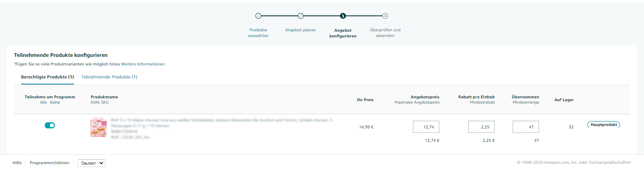The height and width of the screenshot is (180, 644).
Task: Click the Alle participation link
Action: pyautogui.click(x=44, y=102)
